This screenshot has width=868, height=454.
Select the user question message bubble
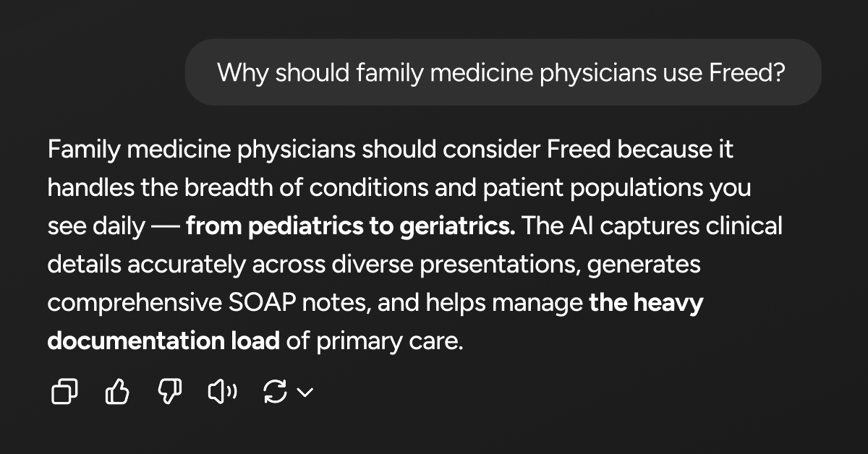click(x=503, y=72)
